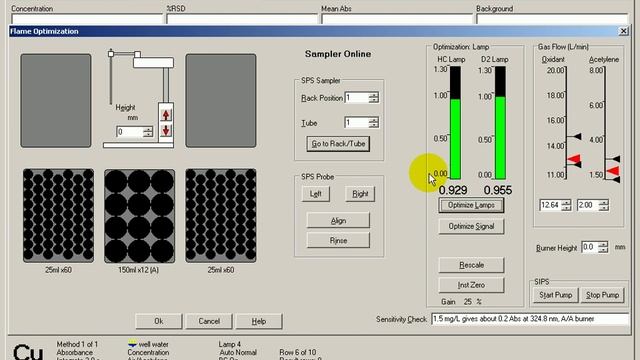Click the Cu element symbol
This screenshot has height=360, width=640.
28,352
